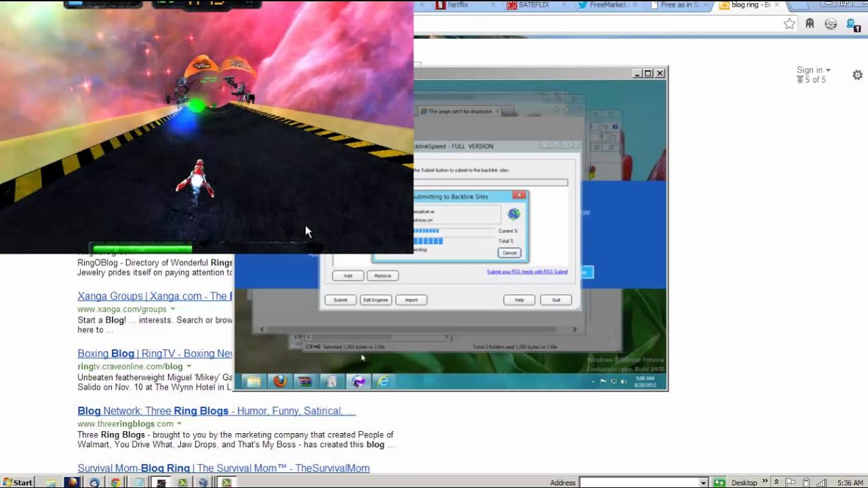Image resolution: width=868 pixels, height=488 pixels.
Task: Click the File Explorer icon in the VM taskbar
Action: point(254,382)
